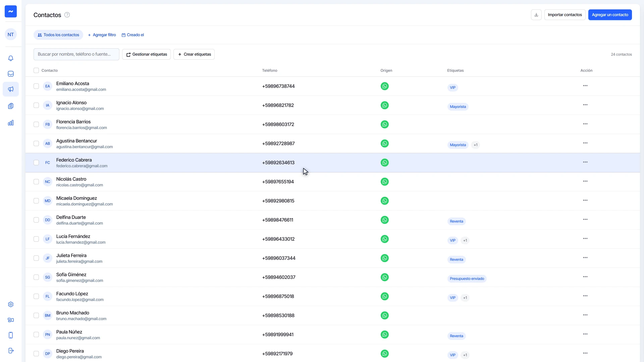This screenshot has width=644, height=362.
Task: Open the Creado el date filter
Action: (133, 35)
